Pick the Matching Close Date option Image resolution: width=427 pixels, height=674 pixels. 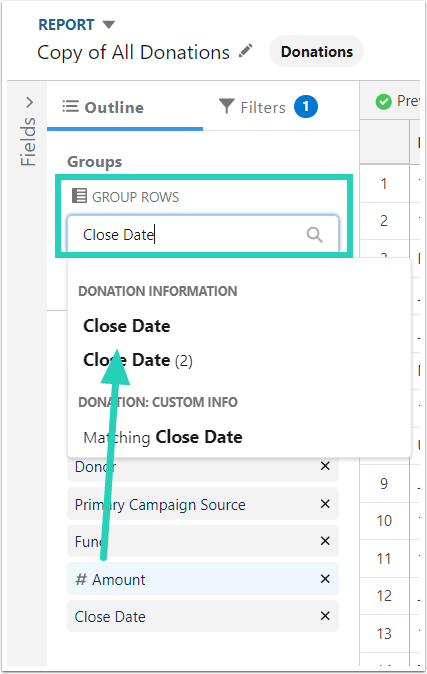point(163,437)
